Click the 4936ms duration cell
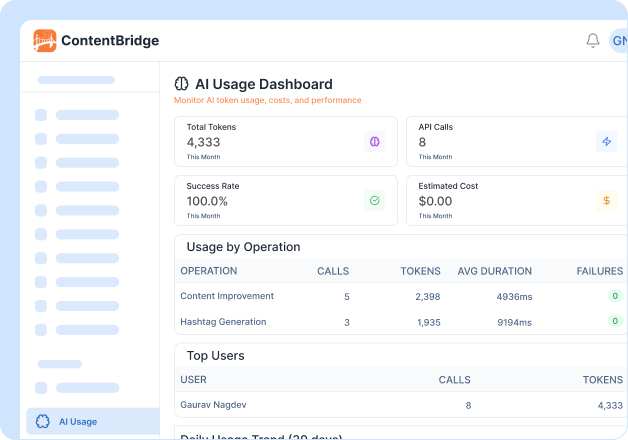The width and height of the screenshot is (628, 440). click(514, 297)
